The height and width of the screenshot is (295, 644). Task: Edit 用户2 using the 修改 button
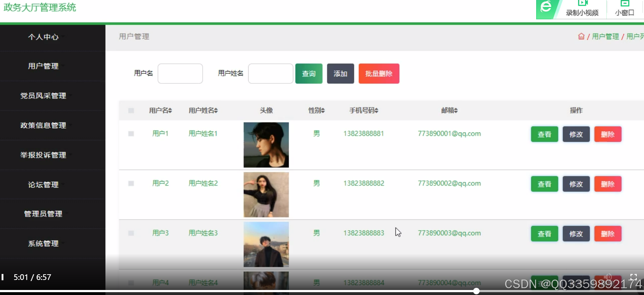click(x=576, y=184)
